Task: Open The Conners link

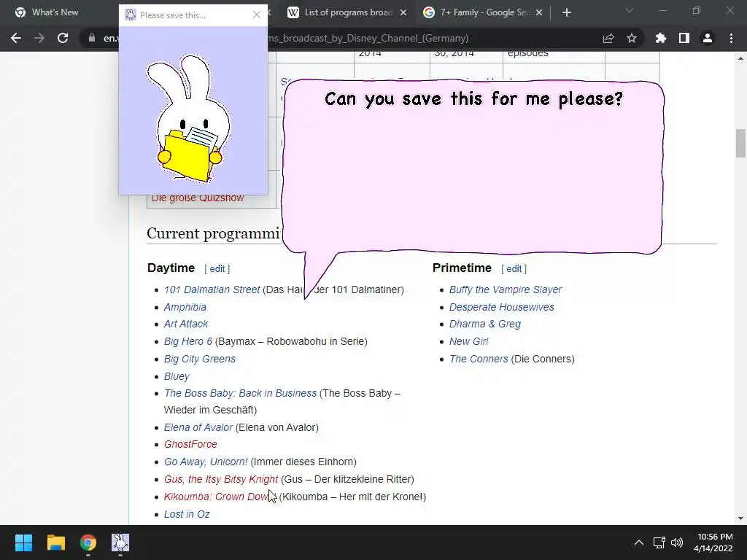Action: (x=479, y=359)
